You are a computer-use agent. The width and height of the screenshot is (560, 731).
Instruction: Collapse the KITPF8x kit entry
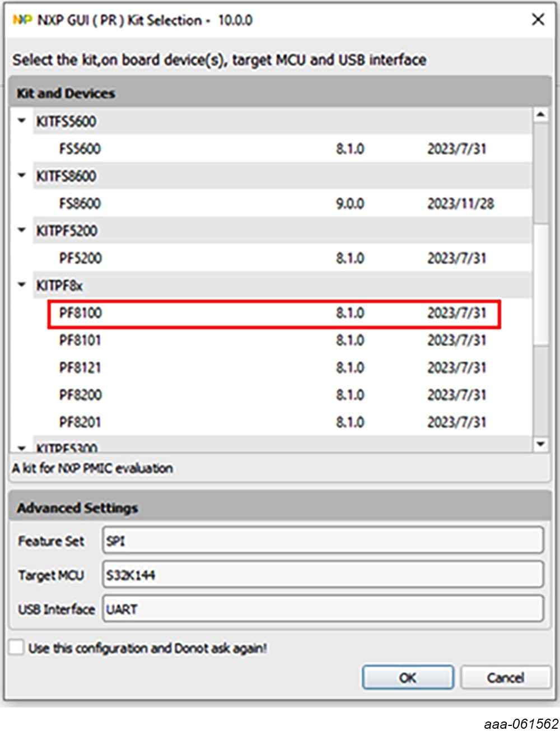21,285
